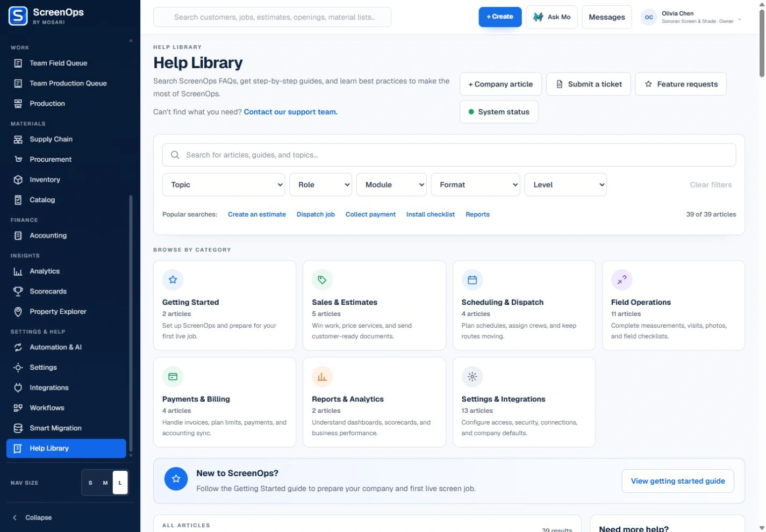The image size is (766, 532).
Task: Click the ScreenOps logo icon
Action: click(x=18, y=16)
